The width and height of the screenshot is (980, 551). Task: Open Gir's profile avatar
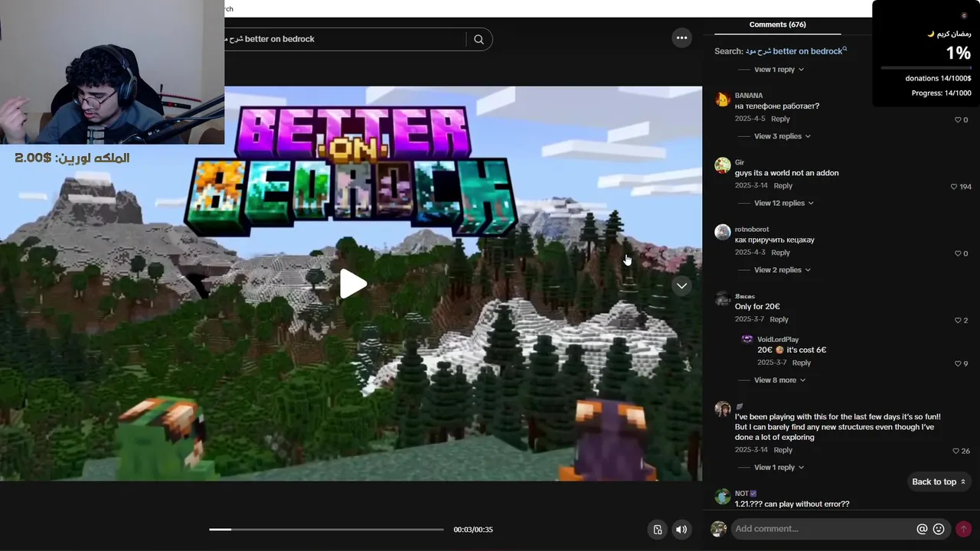click(722, 165)
